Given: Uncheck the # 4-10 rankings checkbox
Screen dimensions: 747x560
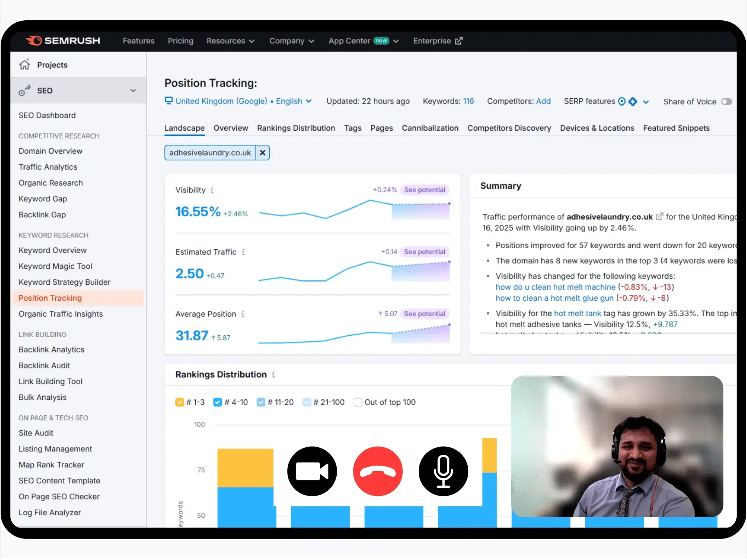Looking at the screenshot, I should click(218, 402).
